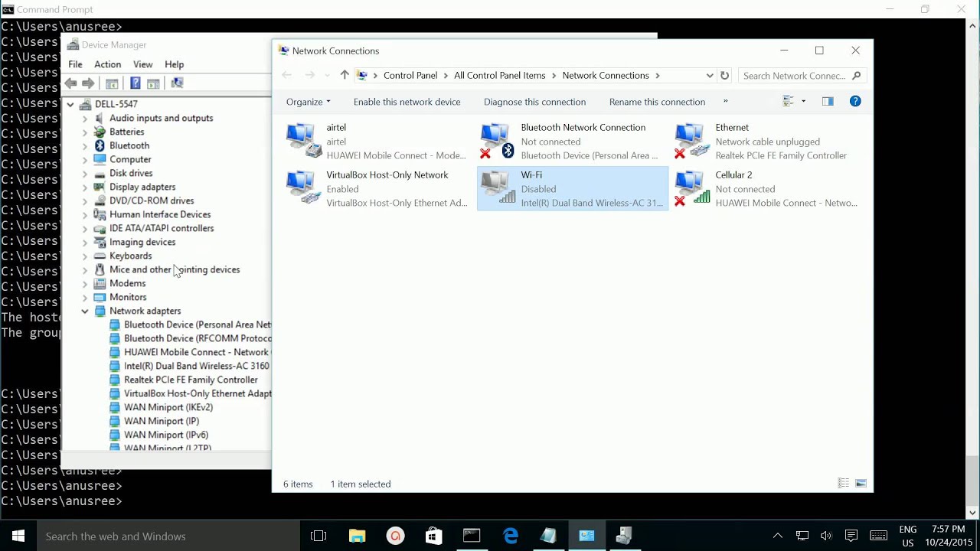
Task: Open recent locations dropdown arrow
Action: [328, 75]
